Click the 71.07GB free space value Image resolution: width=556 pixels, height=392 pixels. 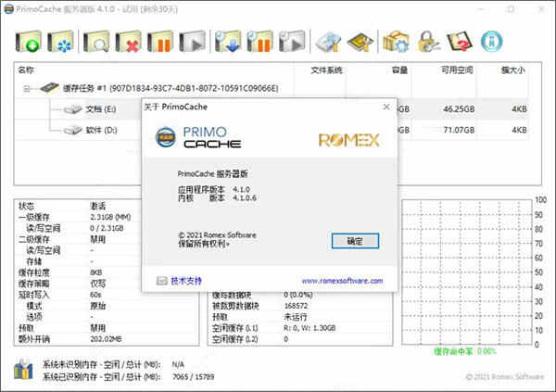[x=459, y=130]
